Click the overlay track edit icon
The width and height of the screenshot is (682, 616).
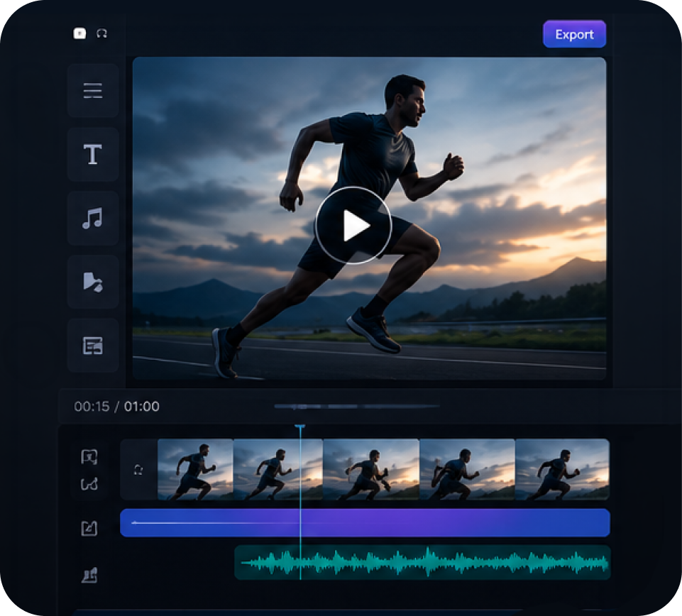click(x=89, y=528)
